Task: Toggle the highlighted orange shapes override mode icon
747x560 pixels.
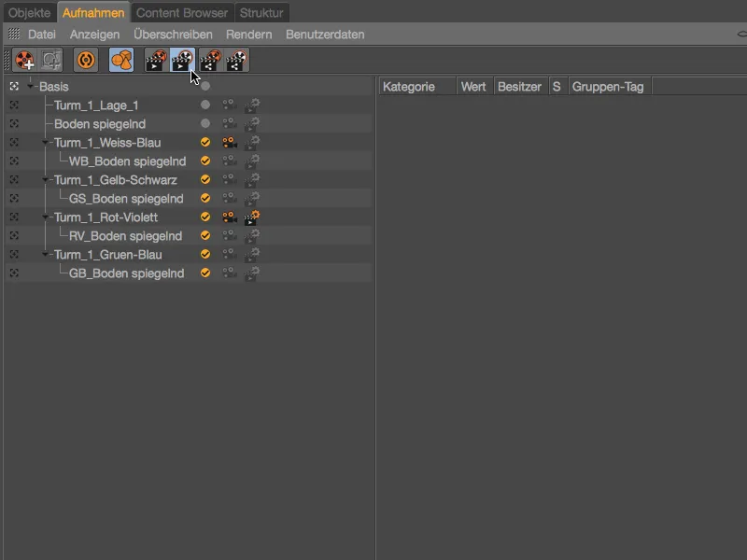Action: point(121,60)
